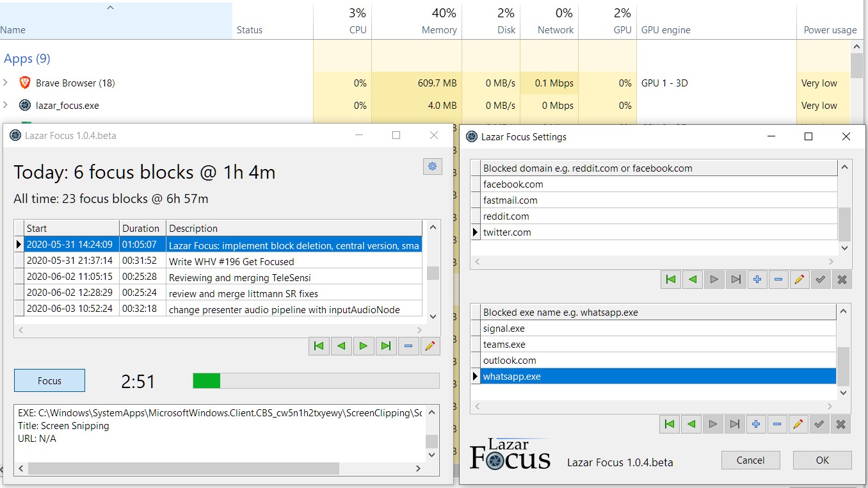Image resolution: width=868 pixels, height=488 pixels.
Task: Click the Focus button
Action: tap(49, 380)
